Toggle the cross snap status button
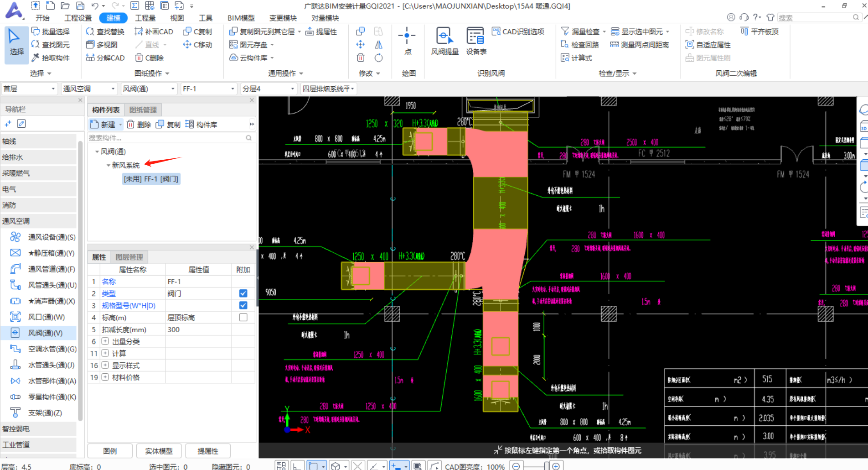 tap(357, 466)
